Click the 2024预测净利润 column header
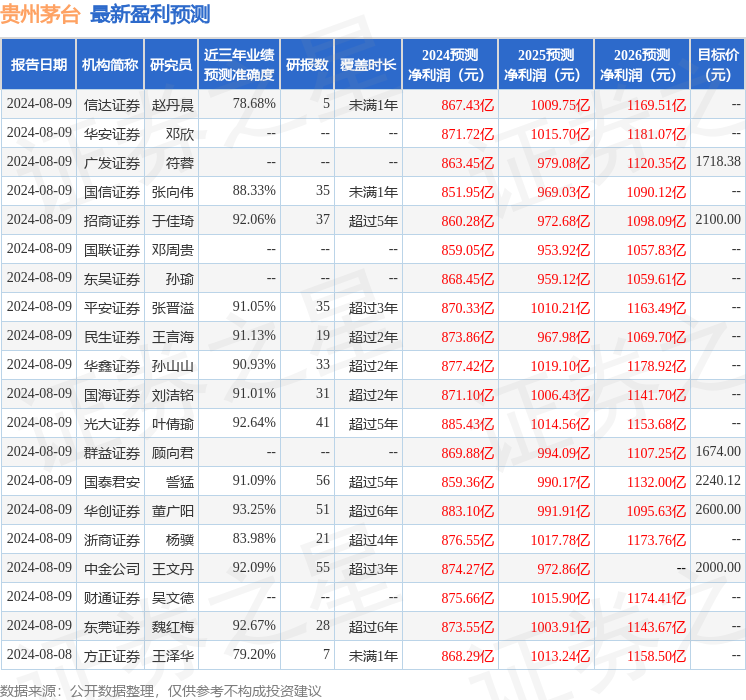 (x=450, y=64)
